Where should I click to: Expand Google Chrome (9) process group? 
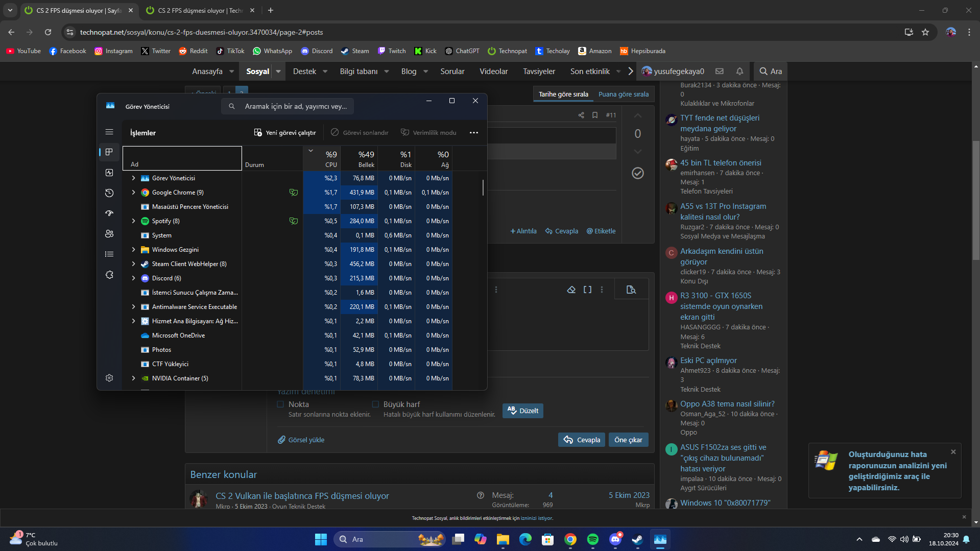133,193
